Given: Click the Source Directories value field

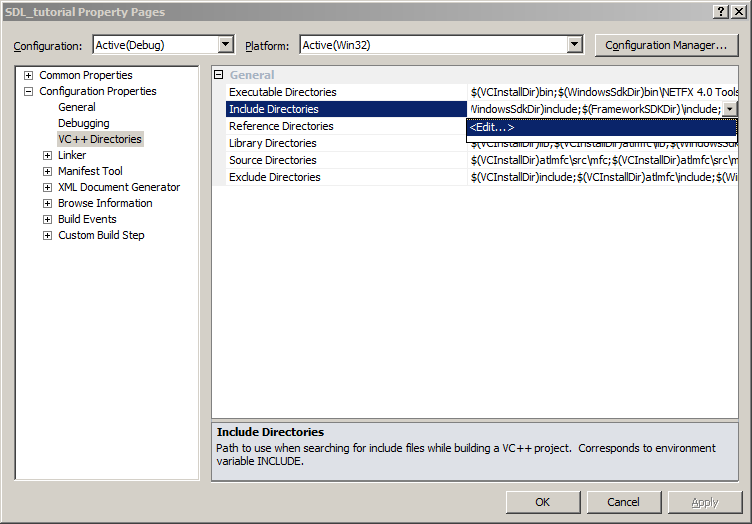Looking at the screenshot, I should tap(603, 160).
